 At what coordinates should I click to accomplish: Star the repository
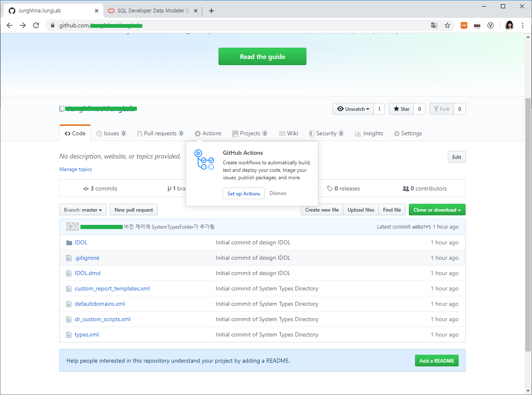pyautogui.click(x=401, y=109)
